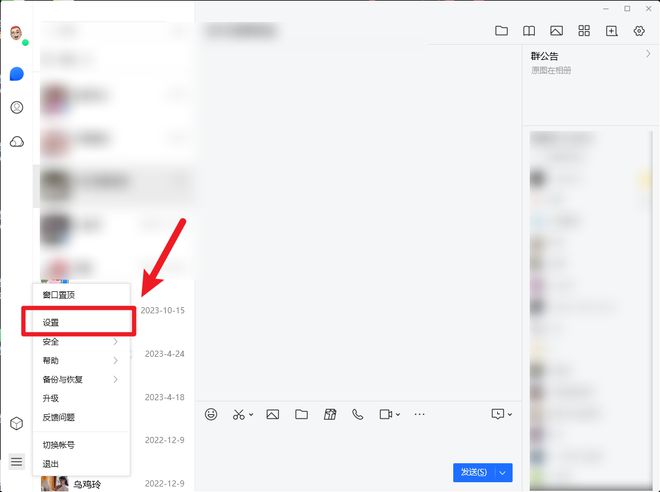Click the 乌鸡玲 contact avatar
This screenshot has width=660, height=492.
pyautogui.click(x=54, y=484)
